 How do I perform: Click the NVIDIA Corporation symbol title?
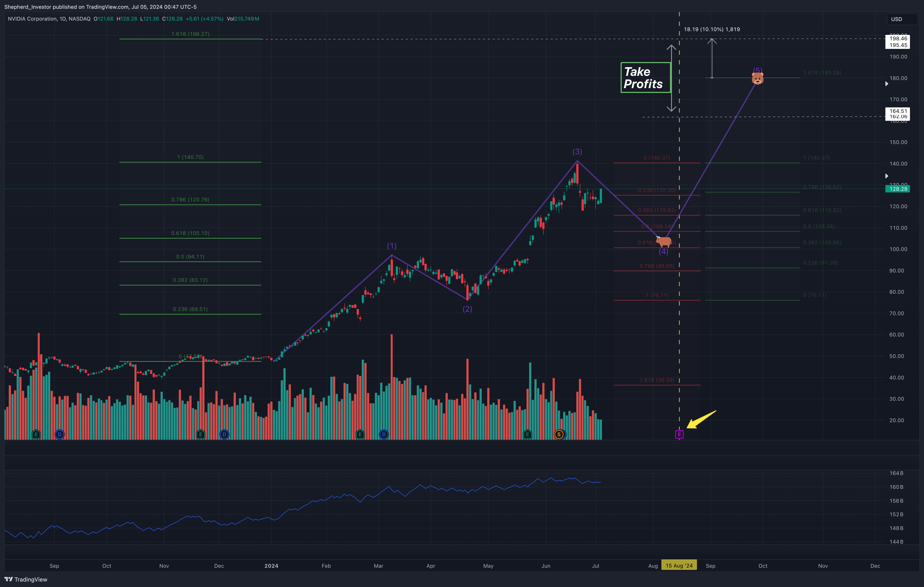point(32,19)
